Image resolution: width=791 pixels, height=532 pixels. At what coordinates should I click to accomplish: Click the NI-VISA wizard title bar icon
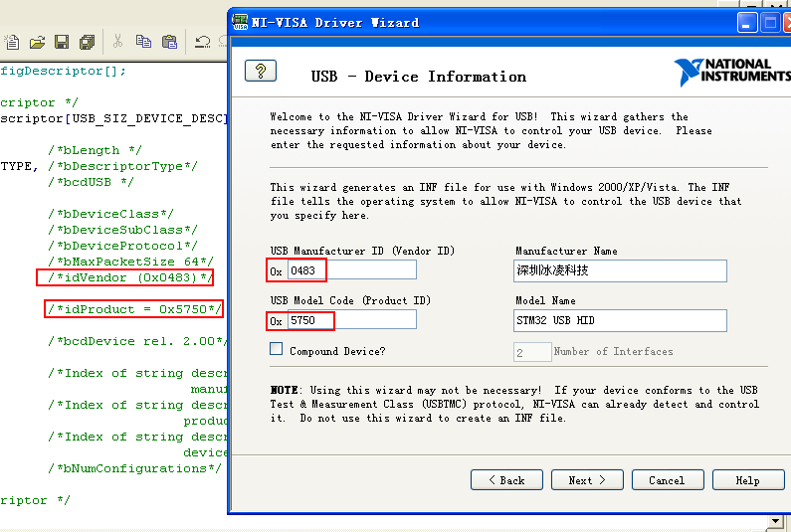pos(240,22)
